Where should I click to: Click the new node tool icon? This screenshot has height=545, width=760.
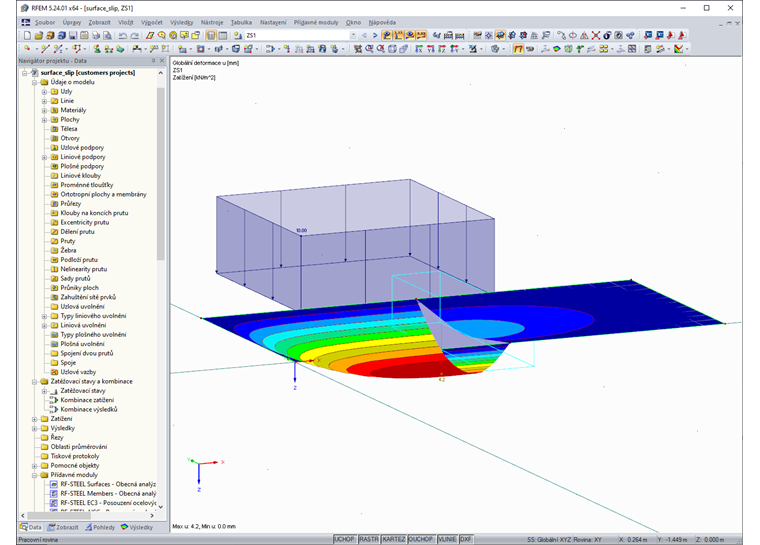[x=28, y=48]
